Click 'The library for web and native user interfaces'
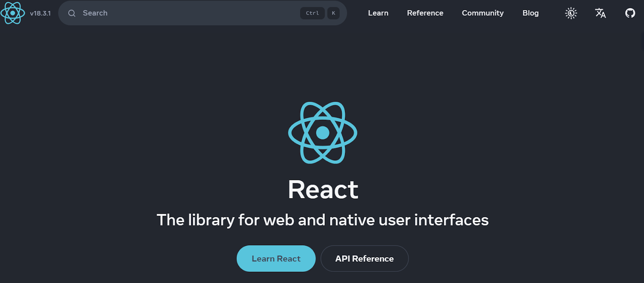Viewport: 644px width, 283px height. [323, 220]
